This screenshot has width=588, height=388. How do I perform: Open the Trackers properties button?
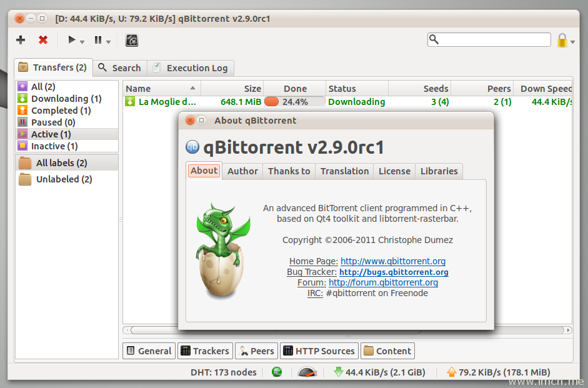point(205,351)
